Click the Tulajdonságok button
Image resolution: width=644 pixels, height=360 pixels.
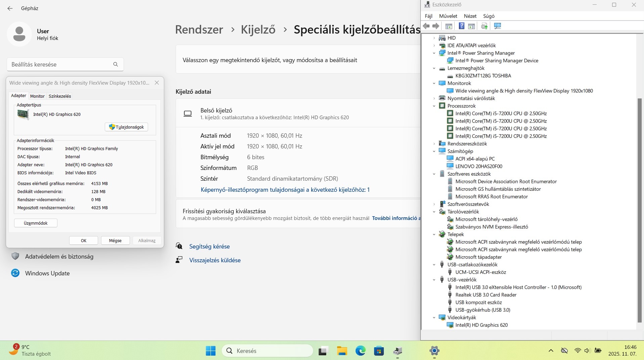pyautogui.click(x=126, y=127)
